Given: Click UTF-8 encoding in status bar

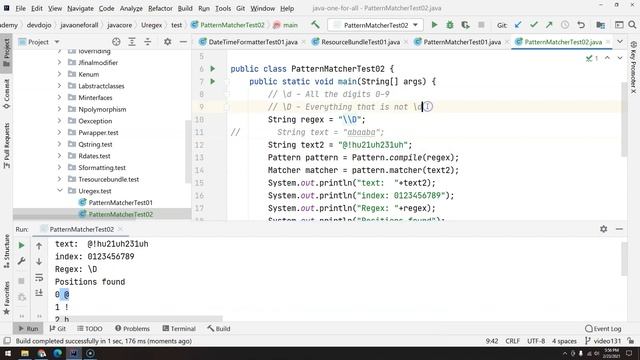Looking at the screenshot, I should pyautogui.click(x=536, y=341).
